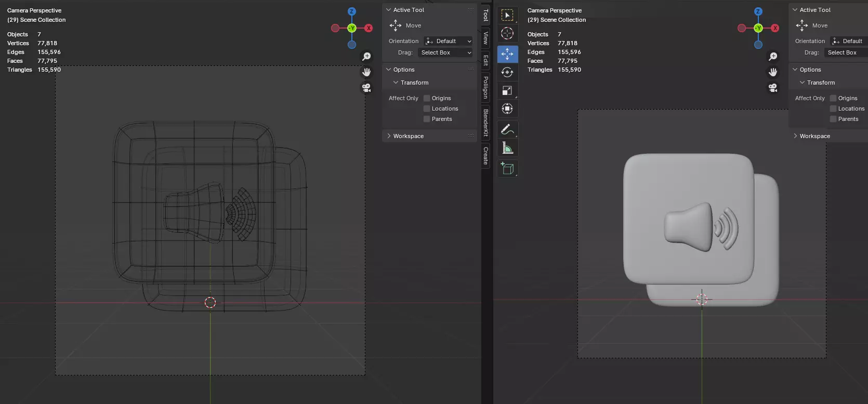Viewport: 868px width, 404px height.
Task: Expand Workspace panel in right viewport
Action: (795, 136)
